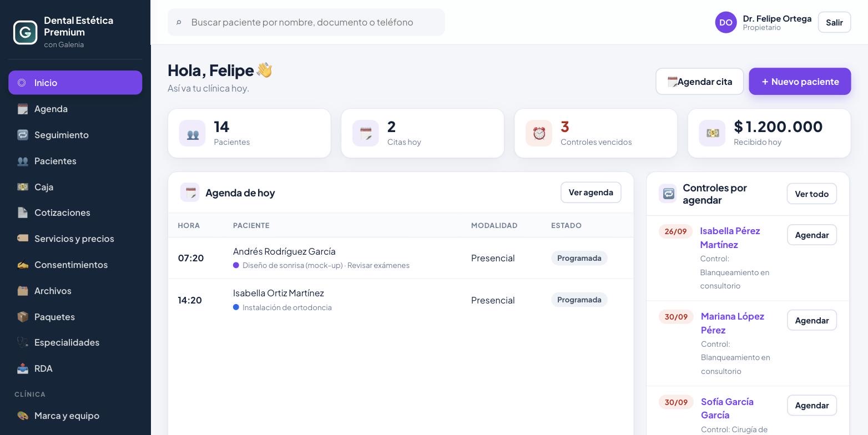Click the Agenda calendar icon in sidebar
The height and width of the screenshot is (435, 868).
pyautogui.click(x=22, y=109)
